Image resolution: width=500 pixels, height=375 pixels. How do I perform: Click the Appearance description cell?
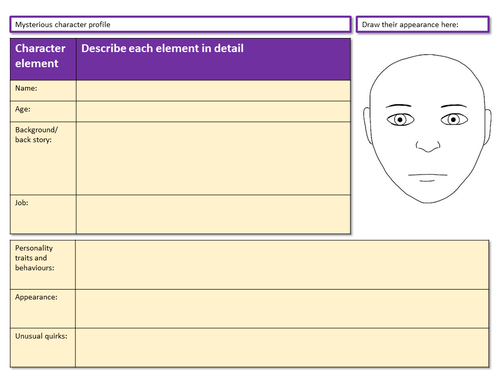(282, 309)
